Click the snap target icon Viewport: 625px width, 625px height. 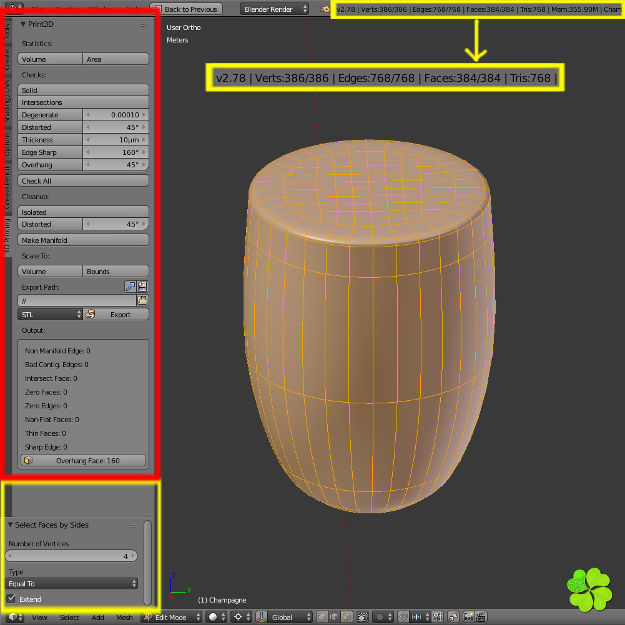(438, 617)
